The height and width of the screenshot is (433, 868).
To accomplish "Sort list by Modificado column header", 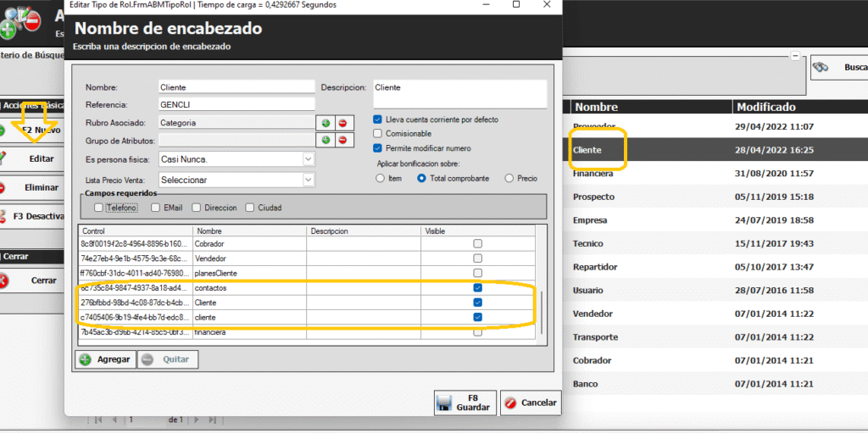I will coord(765,108).
